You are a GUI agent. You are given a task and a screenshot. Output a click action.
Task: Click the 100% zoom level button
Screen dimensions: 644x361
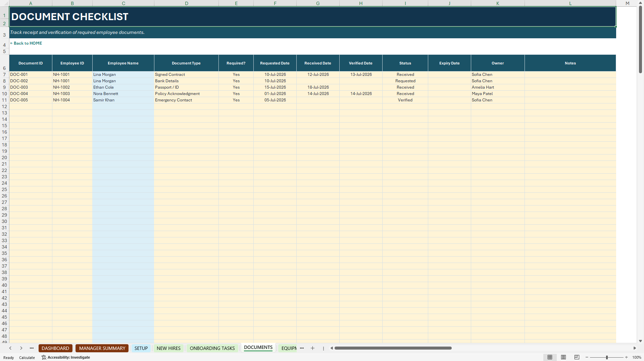[637, 358]
